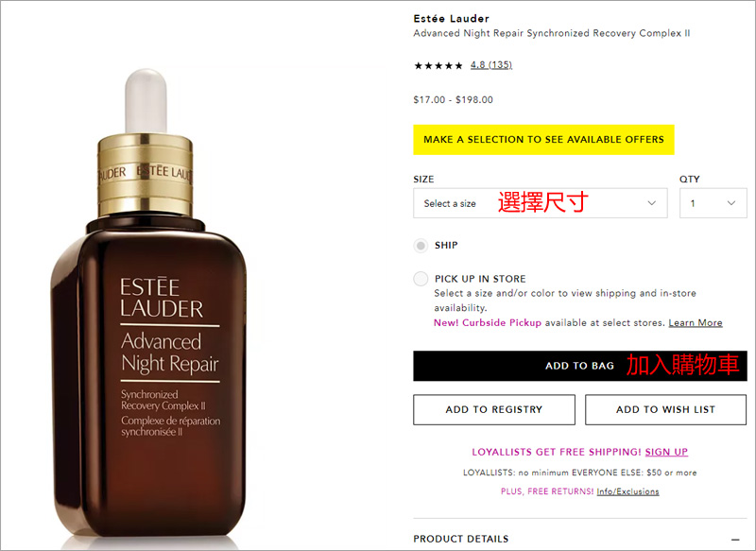Select the Ship radio button
This screenshot has height=551, width=756.
421,246
